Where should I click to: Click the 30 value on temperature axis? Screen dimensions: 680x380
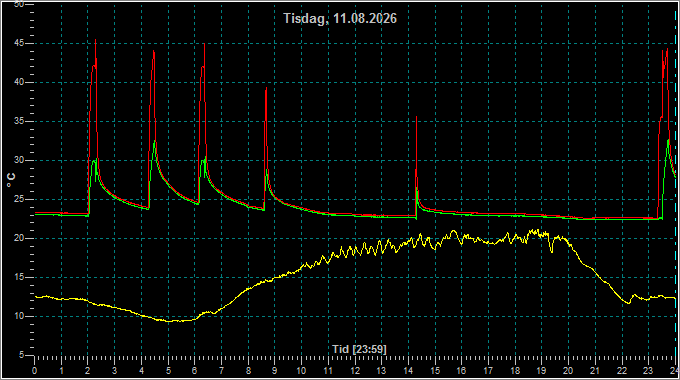(x=19, y=161)
